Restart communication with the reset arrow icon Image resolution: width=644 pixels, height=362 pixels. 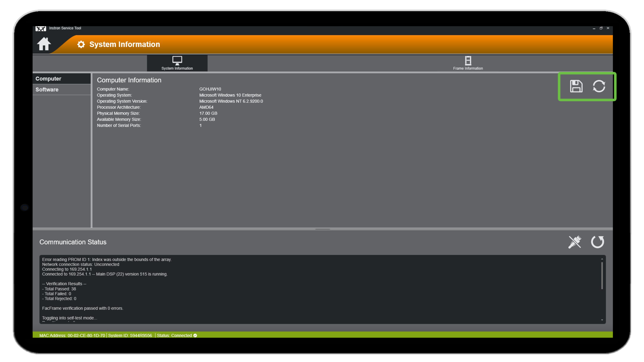click(597, 242)
